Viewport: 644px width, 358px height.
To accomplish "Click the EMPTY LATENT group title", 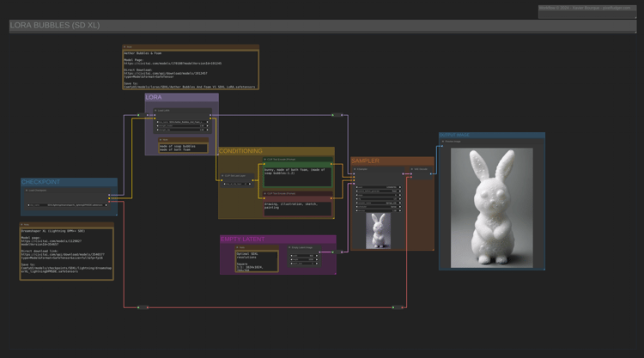I will point(243,239).
